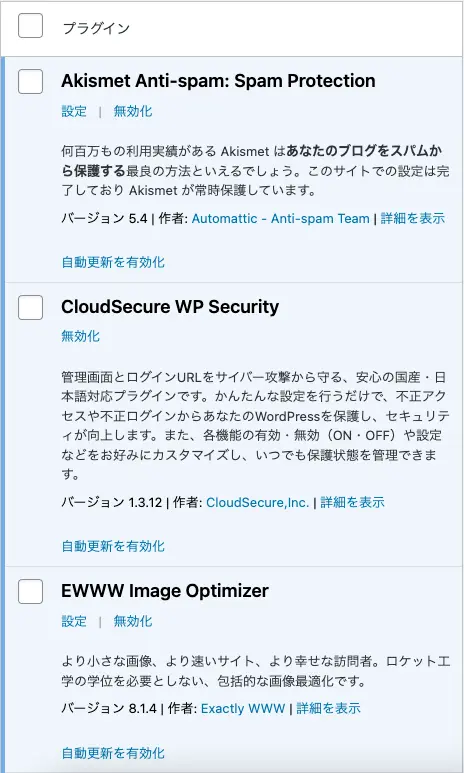This screenshot has width=464, height=773.
Task: View 詳細を表示 for CloudSecure WP Security
Action: point(352,503)
